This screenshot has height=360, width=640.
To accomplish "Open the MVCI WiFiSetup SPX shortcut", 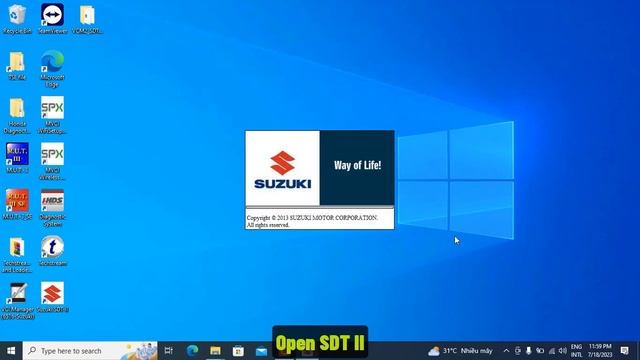I will tap(52, 115).
